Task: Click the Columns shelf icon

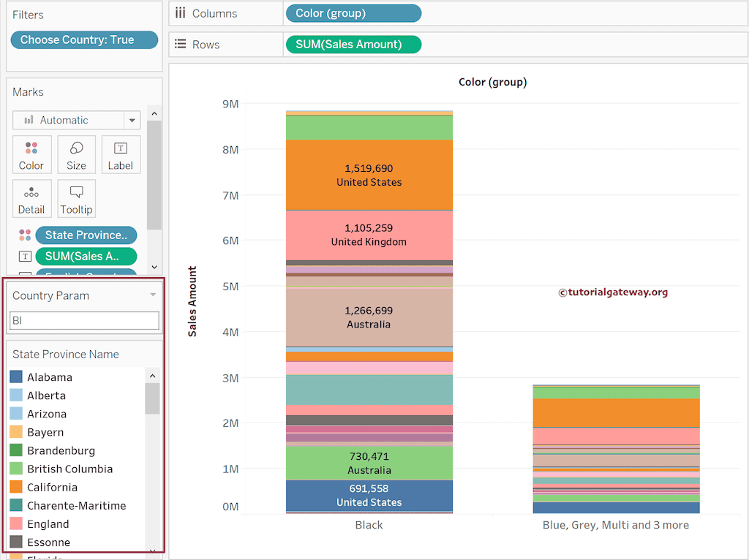Action: pyautogui.click(x=181, y=13)
